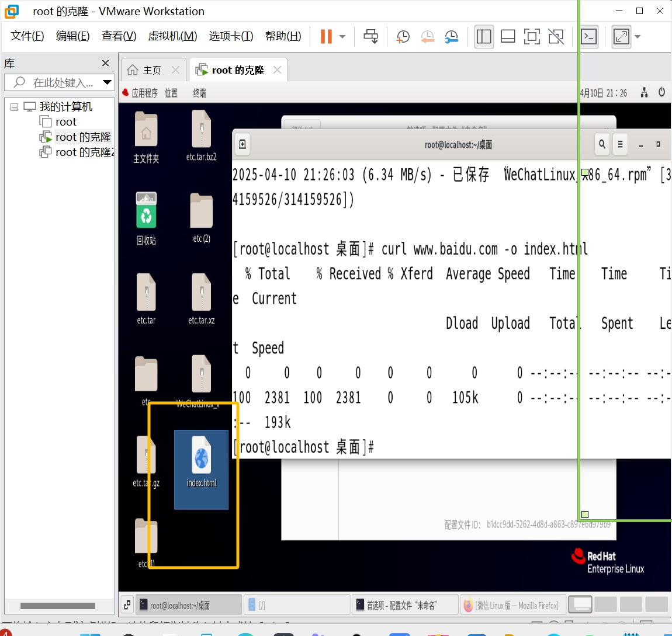Open new terminal tab button
This screenshot has height=636, width=672.
(x=243, y=144)
